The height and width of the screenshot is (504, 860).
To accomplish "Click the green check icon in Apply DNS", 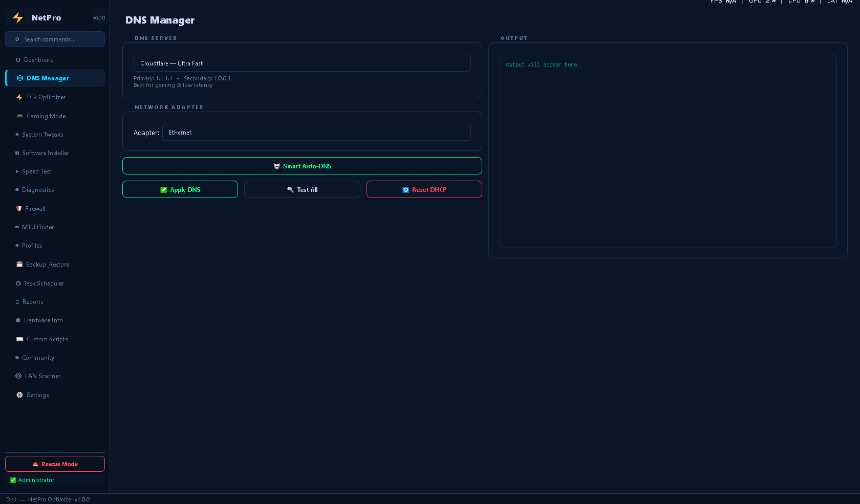I will coord(164,190).
